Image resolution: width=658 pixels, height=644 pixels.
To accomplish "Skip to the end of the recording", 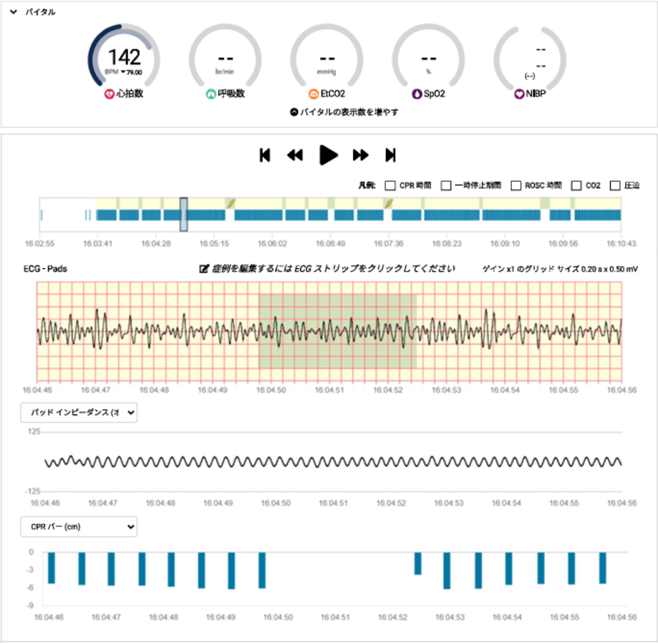I will (390, 155).
